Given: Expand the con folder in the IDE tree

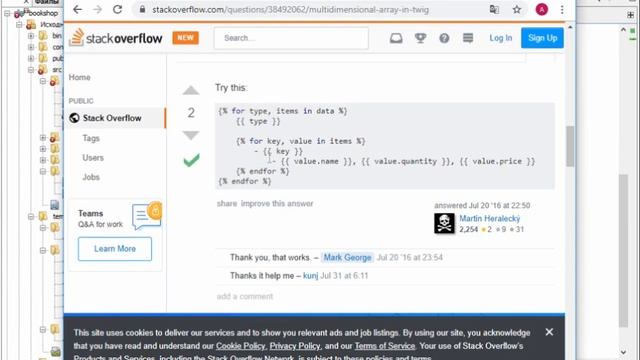Looking at the screenshot, I should tap(31, 47).
